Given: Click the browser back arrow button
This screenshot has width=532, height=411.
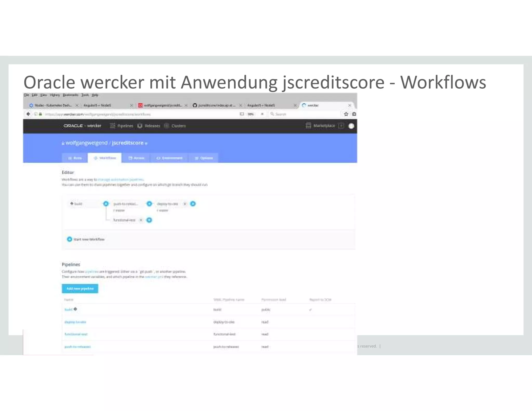Looking at the screenshot, I should [x=28, y=114].
